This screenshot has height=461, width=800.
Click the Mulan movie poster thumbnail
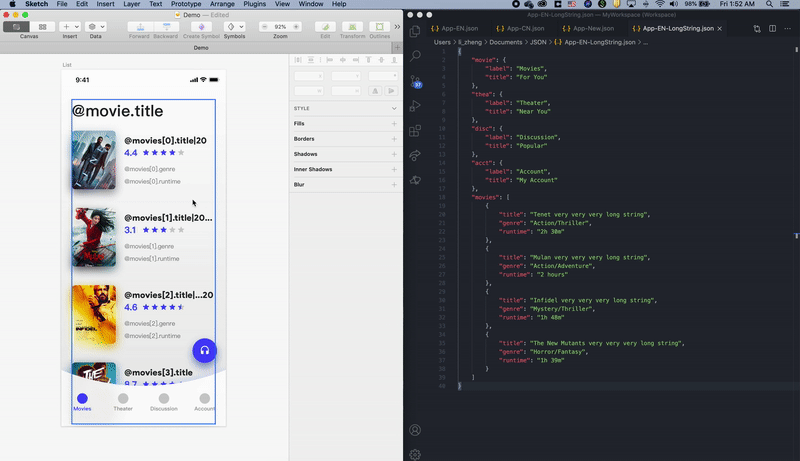click(x=94, y=237)
